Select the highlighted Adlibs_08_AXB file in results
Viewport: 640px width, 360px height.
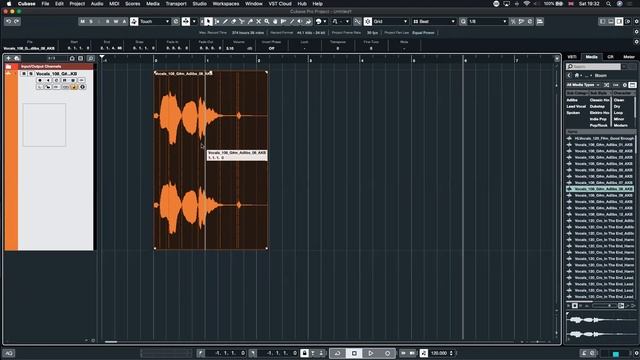[x=600, y=189]
